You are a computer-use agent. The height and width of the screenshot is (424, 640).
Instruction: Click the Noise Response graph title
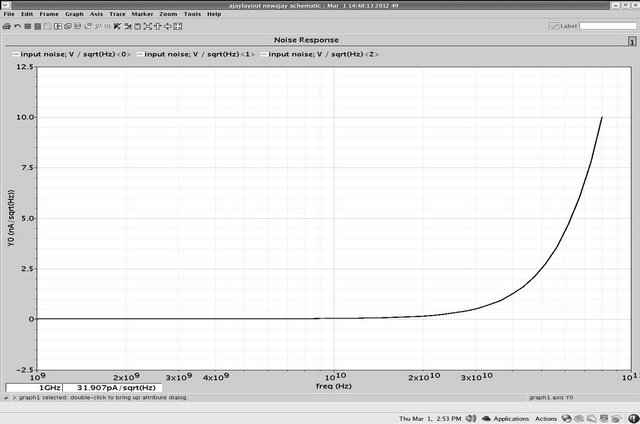pyautogui.click(x=306, y=40)
